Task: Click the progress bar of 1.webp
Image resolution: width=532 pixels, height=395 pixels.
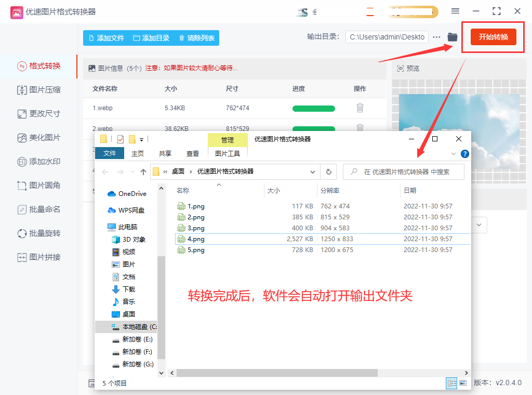Action: (313, 109)
